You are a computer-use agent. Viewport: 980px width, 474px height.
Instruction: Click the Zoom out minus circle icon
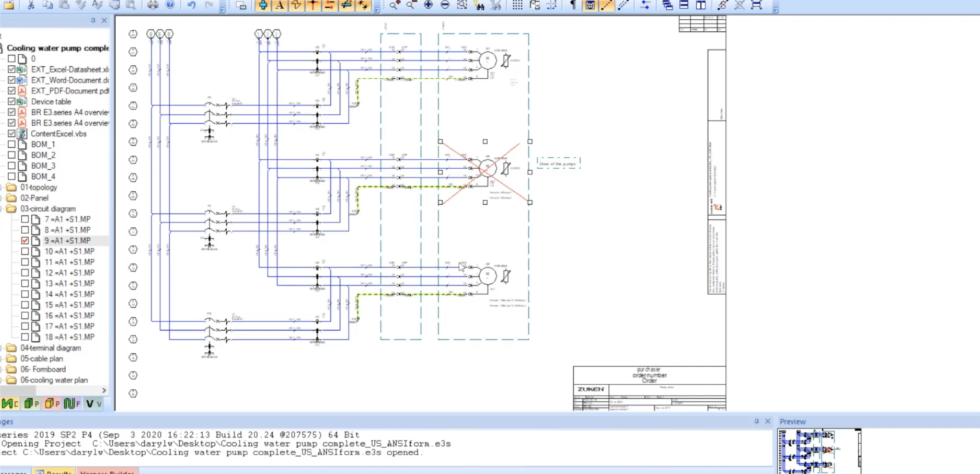coord(445,5)
